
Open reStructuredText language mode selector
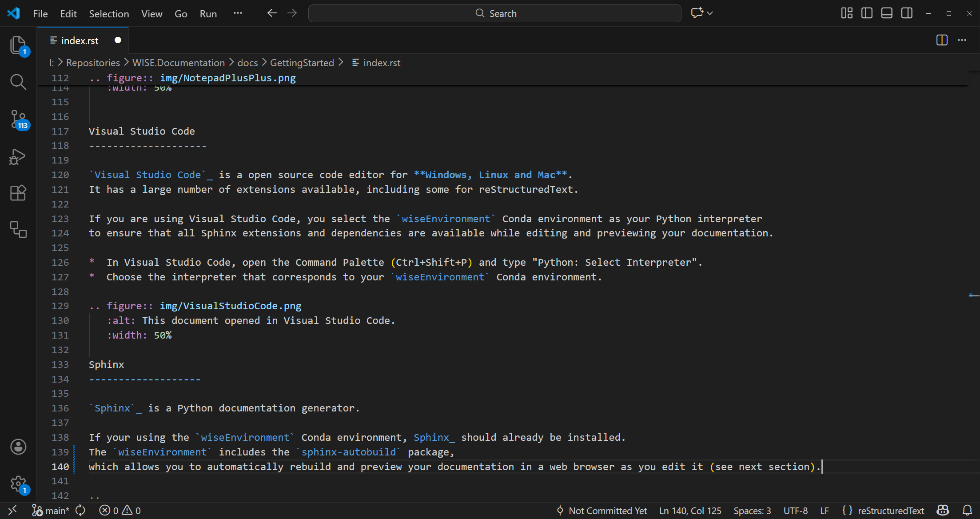pos(890,511)
